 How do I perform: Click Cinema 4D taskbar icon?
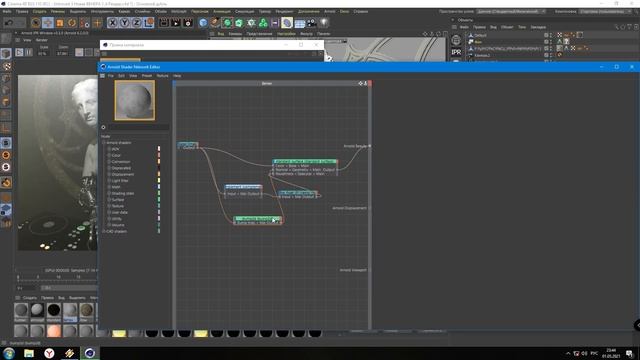pos(90,353)
